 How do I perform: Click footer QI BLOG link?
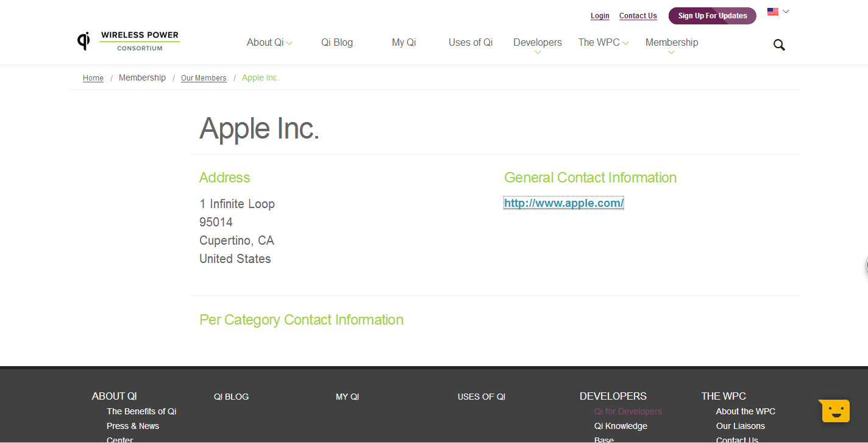pos(232,397)
